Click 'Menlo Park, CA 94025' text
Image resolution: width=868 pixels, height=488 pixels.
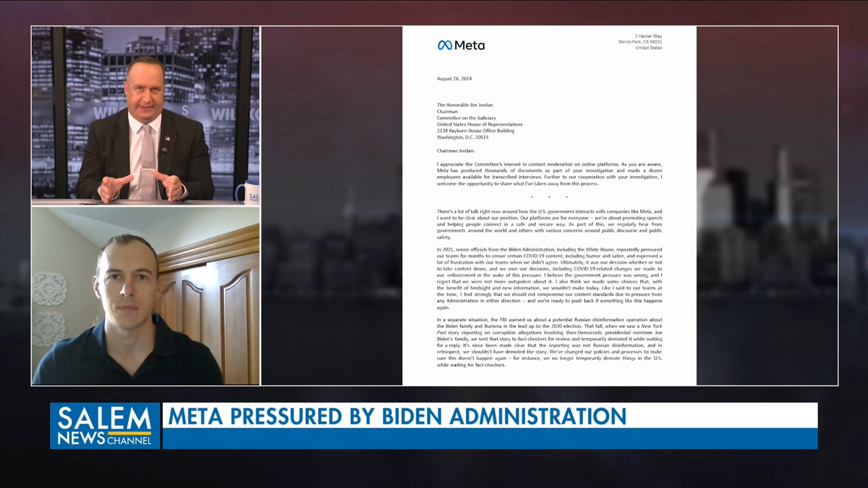coord(640,41)
